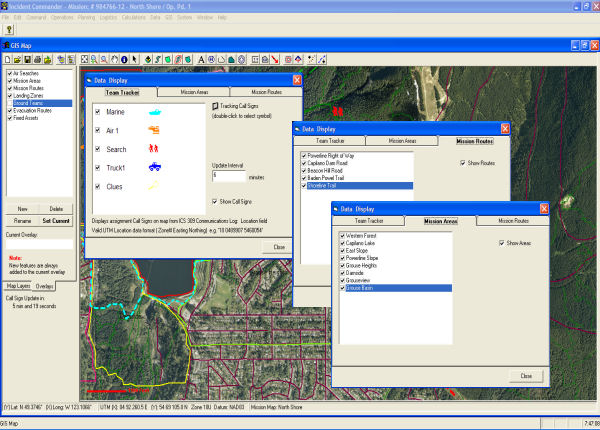
Task: Click the yellow key icon in main toolbar
Action: (9, 29)
